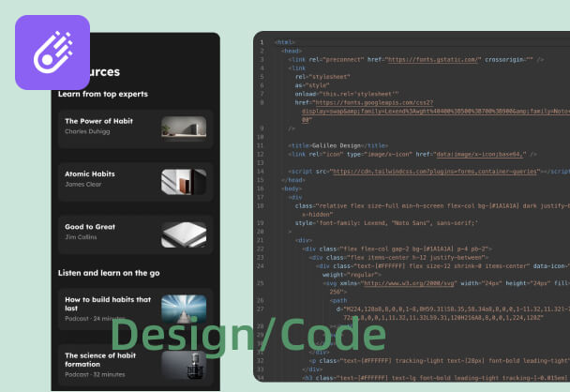Image resolution: width=570 pixels, height=392 pixels.
Task: Open the fonts.googleapis.com css2 link
Action: click(x=374, y=102)
